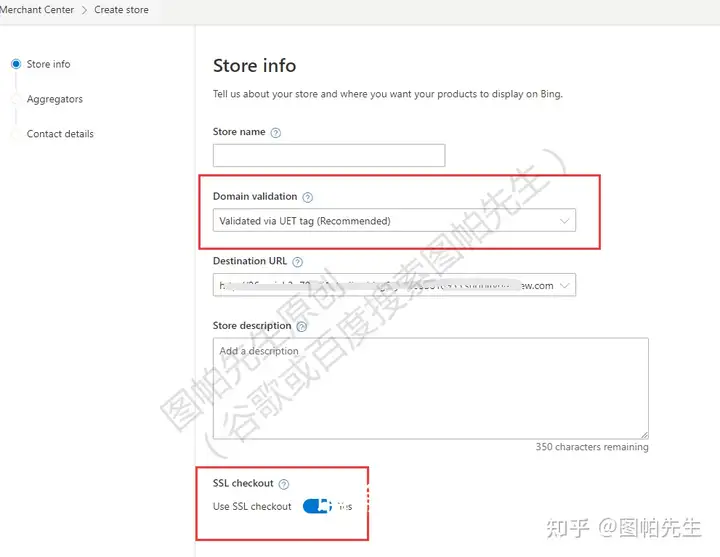The height and width of the screenshot is (557, 720).
Task: Click the 'Use SSL checkout' label
Action: click(x=252, y=506)
